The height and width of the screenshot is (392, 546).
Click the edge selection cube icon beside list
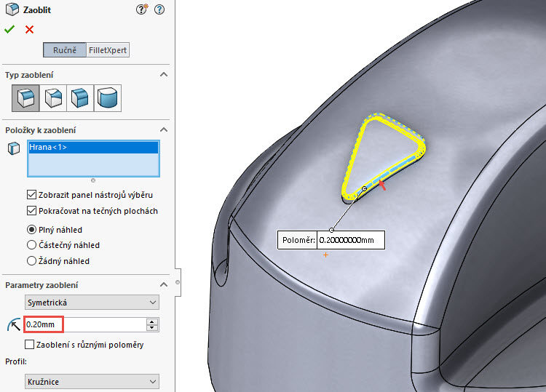[x=14, y=148]
